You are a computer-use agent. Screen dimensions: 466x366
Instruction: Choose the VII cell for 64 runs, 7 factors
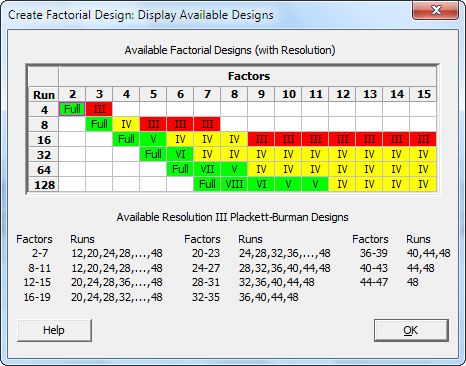207,169
